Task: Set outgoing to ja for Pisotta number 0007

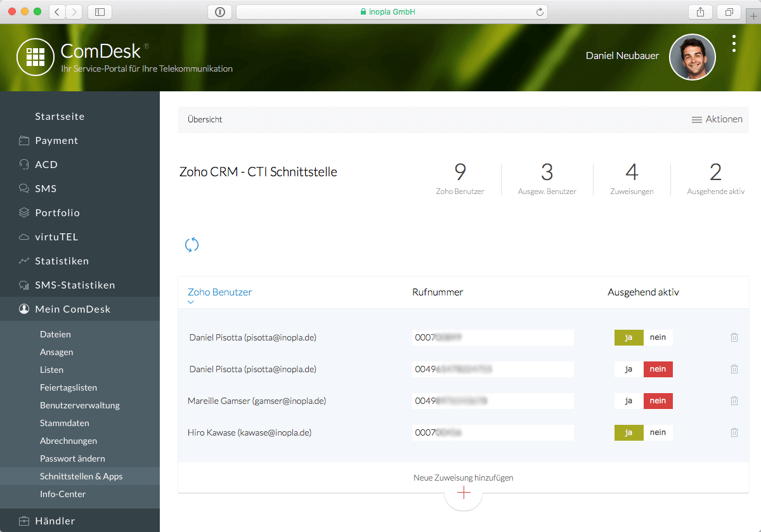Action: [x=629, y=337]
